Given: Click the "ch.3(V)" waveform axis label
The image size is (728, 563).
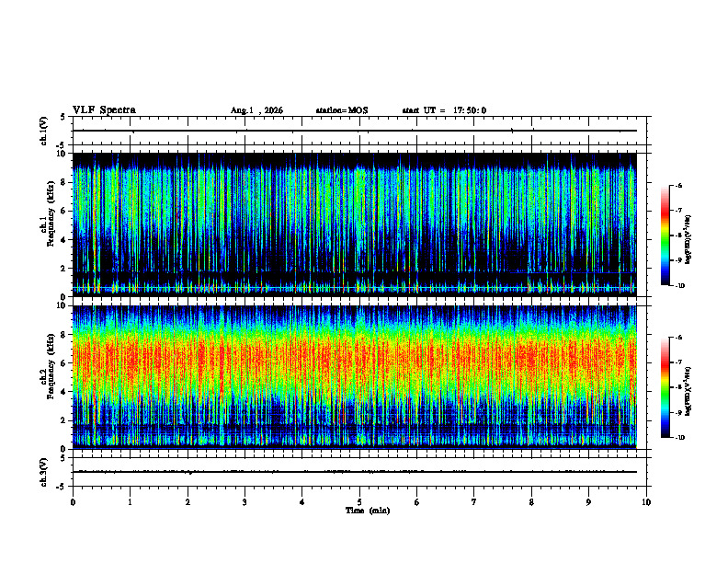Looking at the screenshot, I should coord(44,472).
